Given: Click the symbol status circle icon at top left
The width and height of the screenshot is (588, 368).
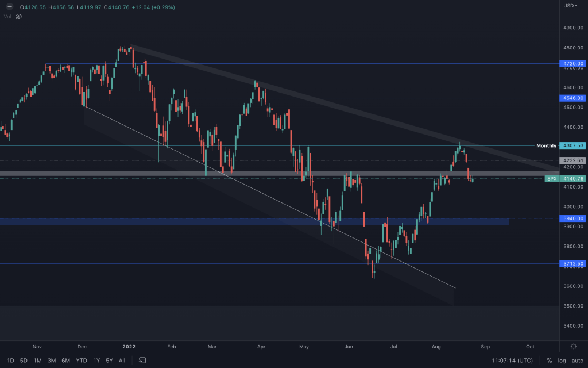Looking at the screenshot, I should pyautogui.click(x=9, y=7).
